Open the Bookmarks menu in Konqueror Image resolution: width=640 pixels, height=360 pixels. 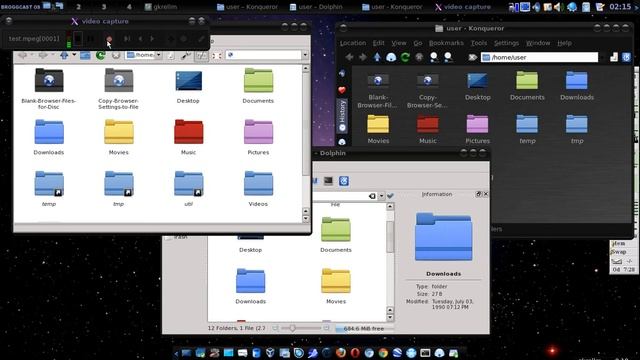point(446,43)
